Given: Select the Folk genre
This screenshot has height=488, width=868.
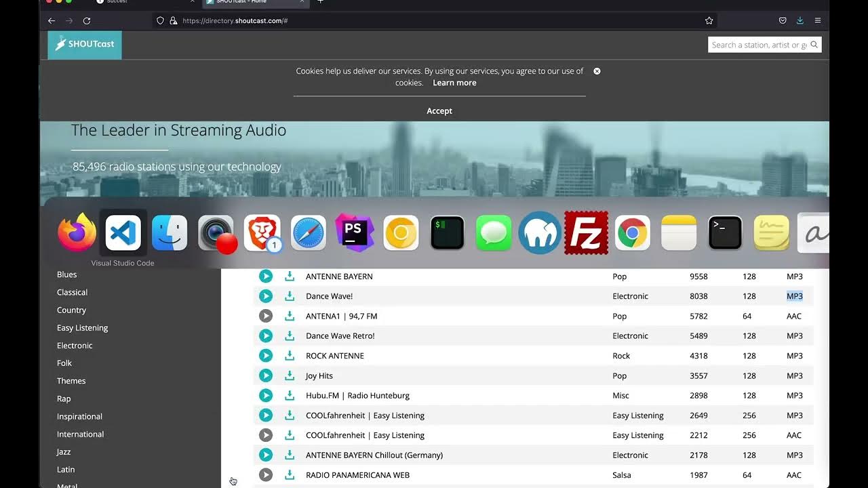Looking at the screenshot, I should 64,363.
